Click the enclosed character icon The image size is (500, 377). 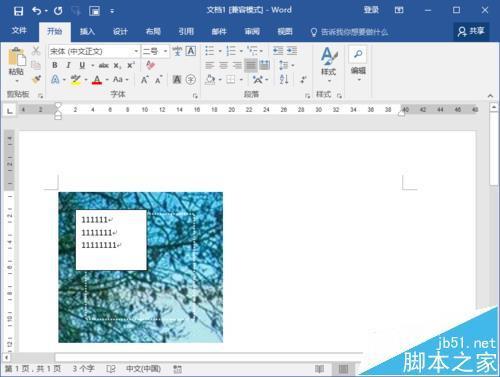point(191,79)
